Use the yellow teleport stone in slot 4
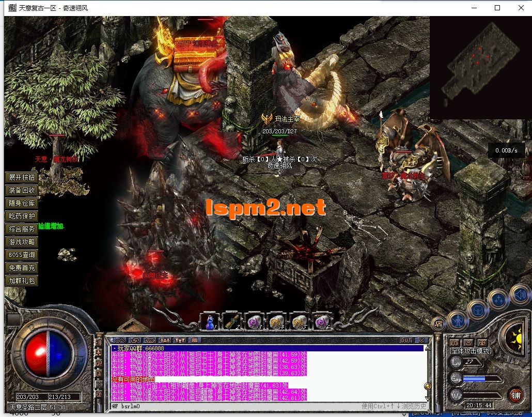Viewport: 532px width, 417px height. coord(277,321)
